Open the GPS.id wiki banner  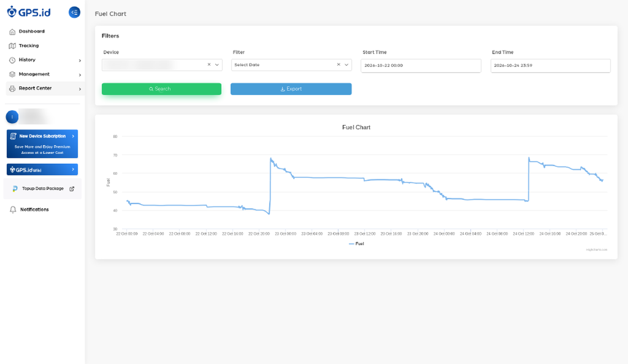click(x=42, y=169)
